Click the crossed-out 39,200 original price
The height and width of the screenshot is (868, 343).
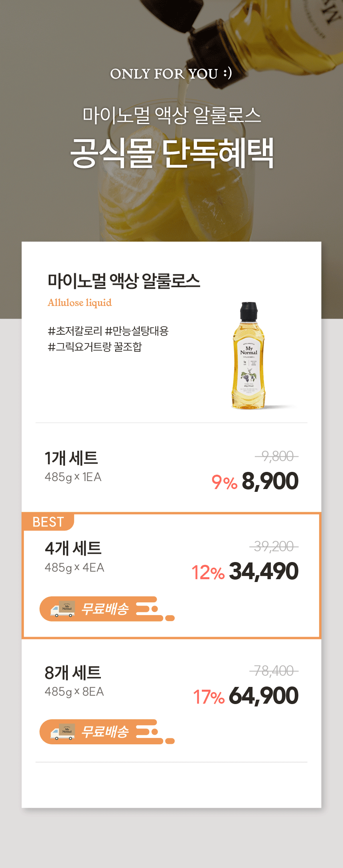(274, 546)
